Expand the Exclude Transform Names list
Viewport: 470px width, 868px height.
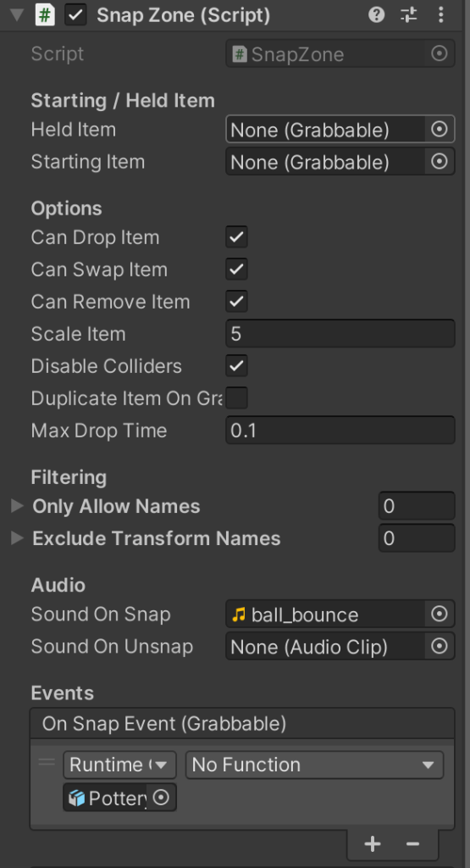tap(17, 538)
